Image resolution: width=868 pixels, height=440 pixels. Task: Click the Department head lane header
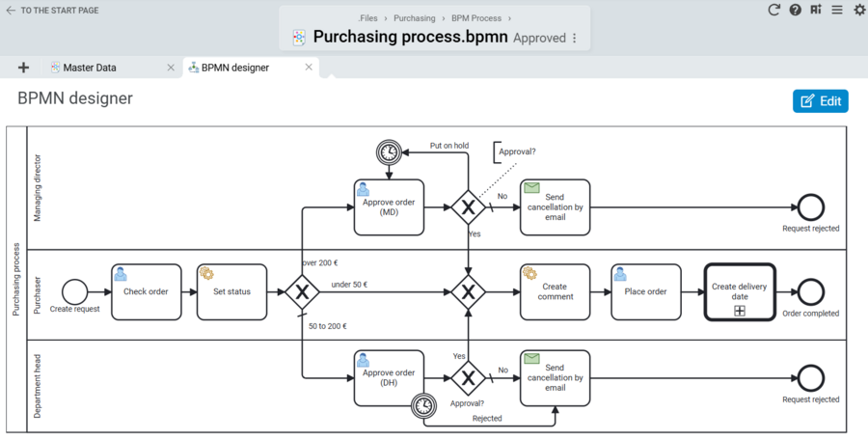click(38, 386)
